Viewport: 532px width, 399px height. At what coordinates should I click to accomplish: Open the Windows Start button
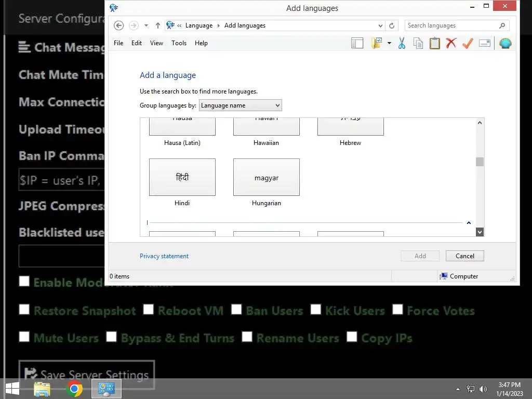point(12,389)
